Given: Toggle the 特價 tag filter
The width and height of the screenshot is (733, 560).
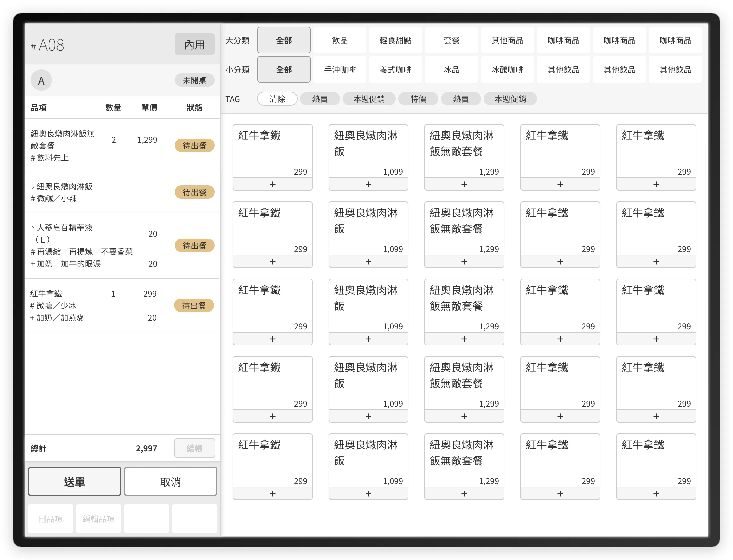Looking at the screenshot, I should pyautogui.click(x=418, y=99).
